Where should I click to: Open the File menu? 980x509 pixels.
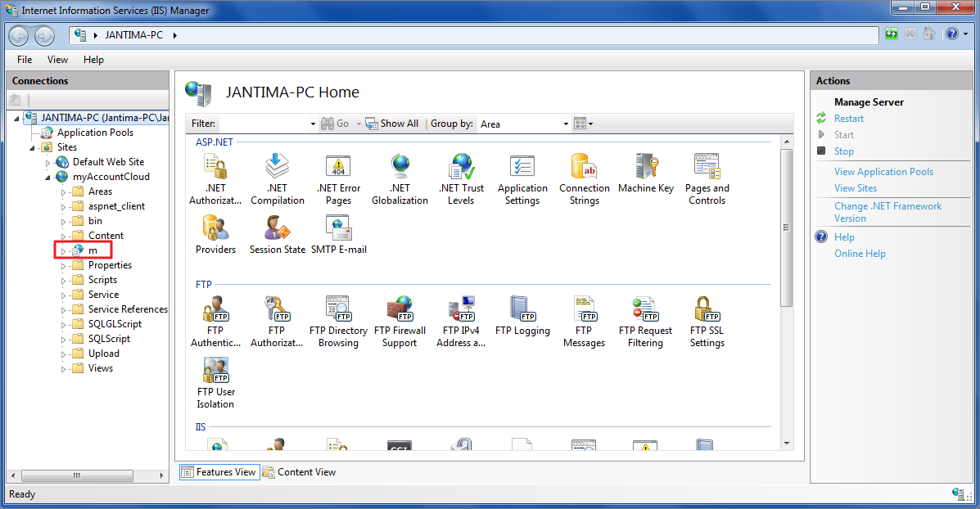(x=25, y=60)
